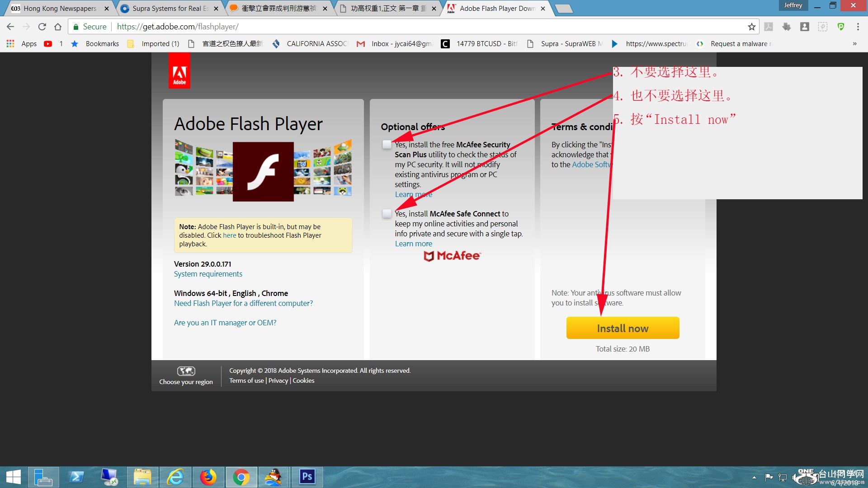Switch to Hong Kong Newspapers tab
Image resolution: width=868 pixels, height=488 pixels.
coord(59,8)
